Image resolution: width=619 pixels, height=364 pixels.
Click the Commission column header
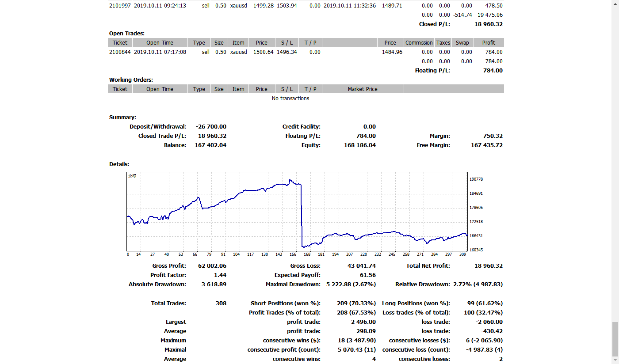[x=419, y=43]
